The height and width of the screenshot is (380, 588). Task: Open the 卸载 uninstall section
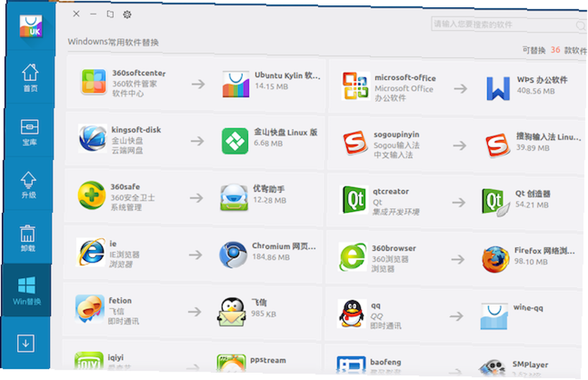(28, 238)
